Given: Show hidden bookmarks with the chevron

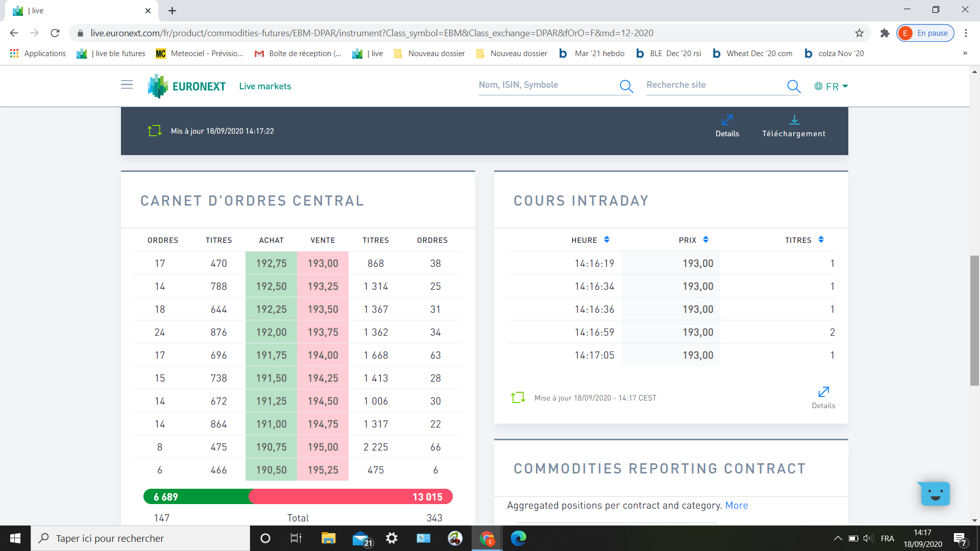Looking at the screenshot, I should pyautogui.click(x=965, y=54).
